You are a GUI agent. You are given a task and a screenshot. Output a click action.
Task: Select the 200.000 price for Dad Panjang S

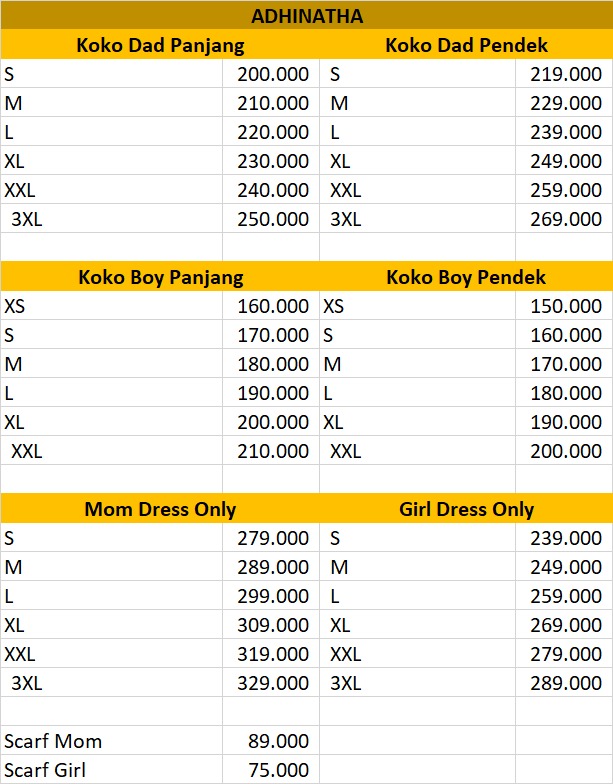(271, 74)
